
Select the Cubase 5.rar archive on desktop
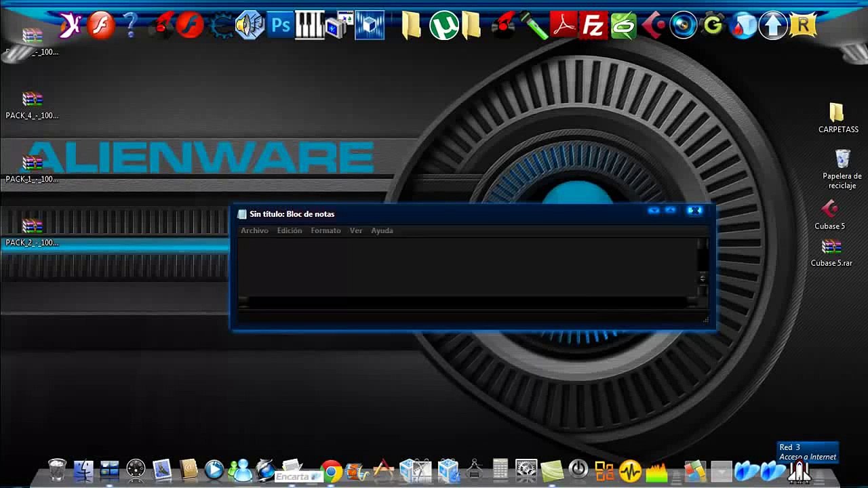831,252
